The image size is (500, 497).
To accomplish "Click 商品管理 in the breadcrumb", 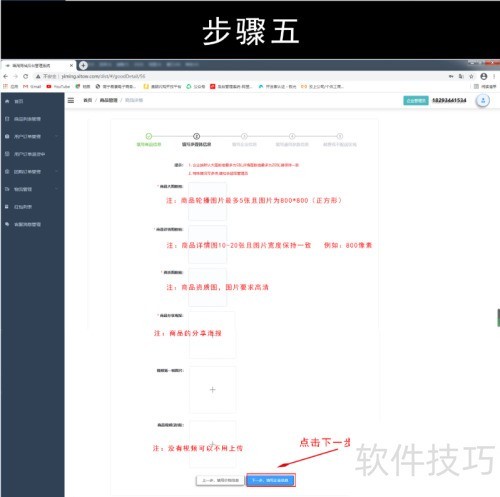I will [x=109, y=100].
